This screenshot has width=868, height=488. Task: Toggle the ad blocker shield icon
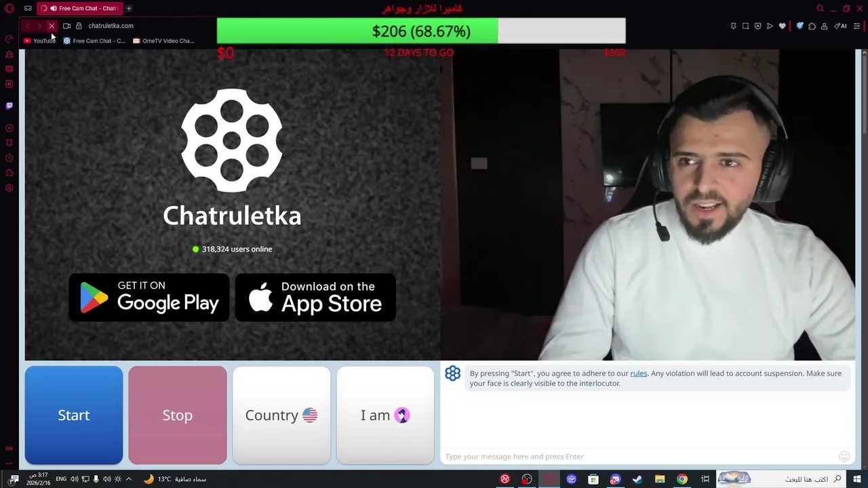(757, 26)
